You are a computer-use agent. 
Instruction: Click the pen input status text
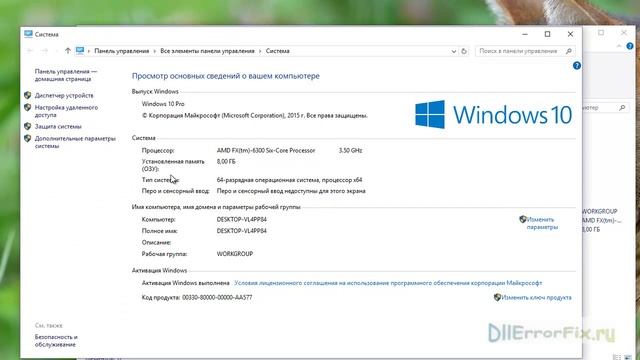click(291, 191)
